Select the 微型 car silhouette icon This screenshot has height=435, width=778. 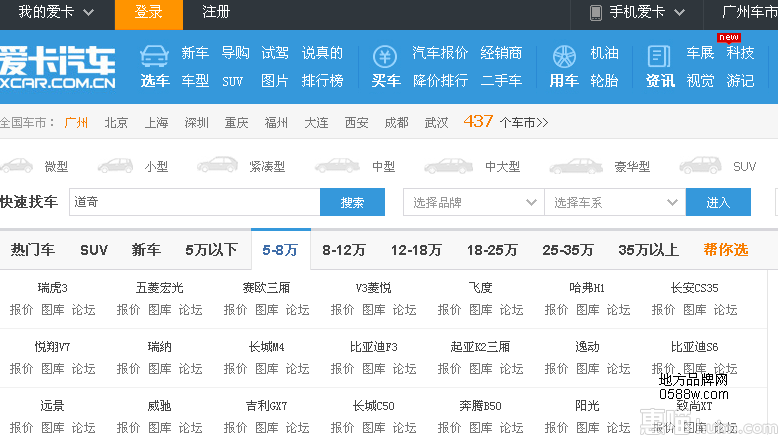click(17, 166)
